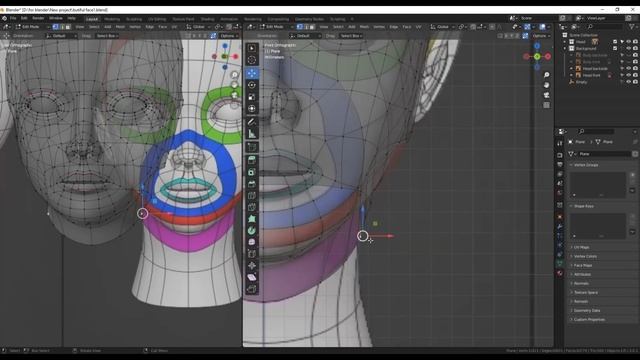This screenshot has width=640, height=360.
Task: Open Select Box drag dropdown in left viewport
Action: coord(107,36)
